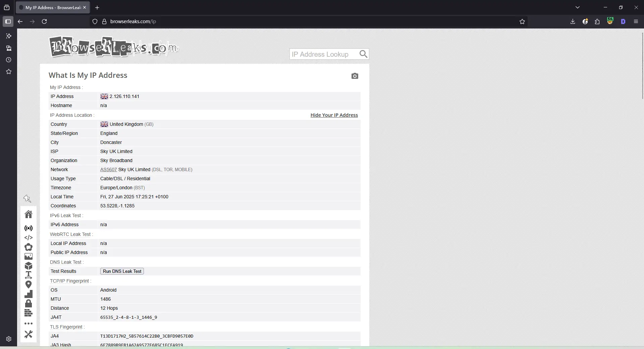Click the extension icon with 54 badge
This screenshot has height=349, width=644.
tap(610, 21)
